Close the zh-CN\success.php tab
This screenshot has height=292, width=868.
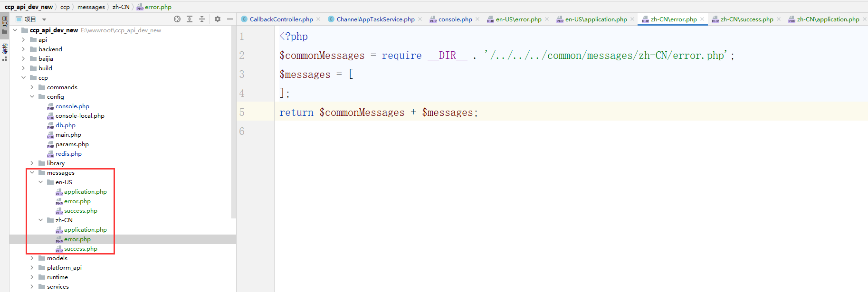click(x=779, y=19)
